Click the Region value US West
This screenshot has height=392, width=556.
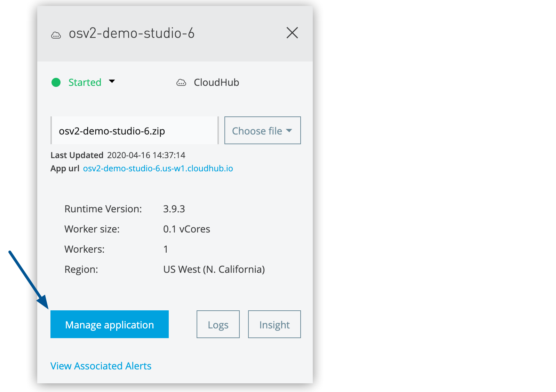tap(214, 269)
